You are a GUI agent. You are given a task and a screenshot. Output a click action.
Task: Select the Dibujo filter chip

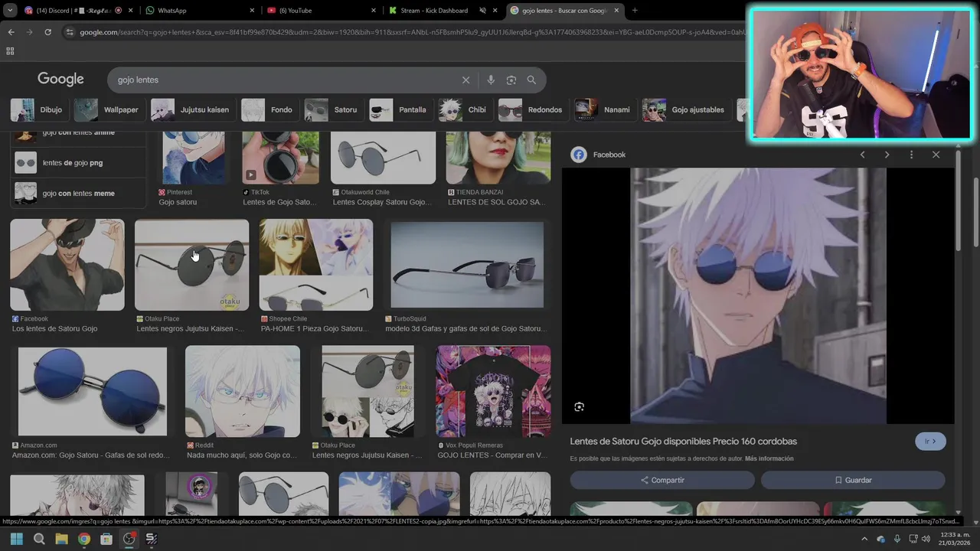pos(38,109)
